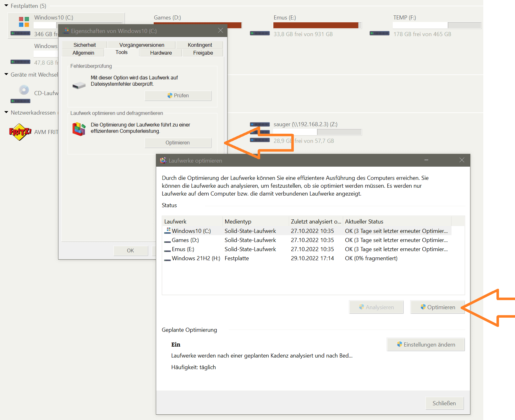Sort by Zuletzt analysiert column header
This screenshot has width=515, height=420.
(316, 221)
